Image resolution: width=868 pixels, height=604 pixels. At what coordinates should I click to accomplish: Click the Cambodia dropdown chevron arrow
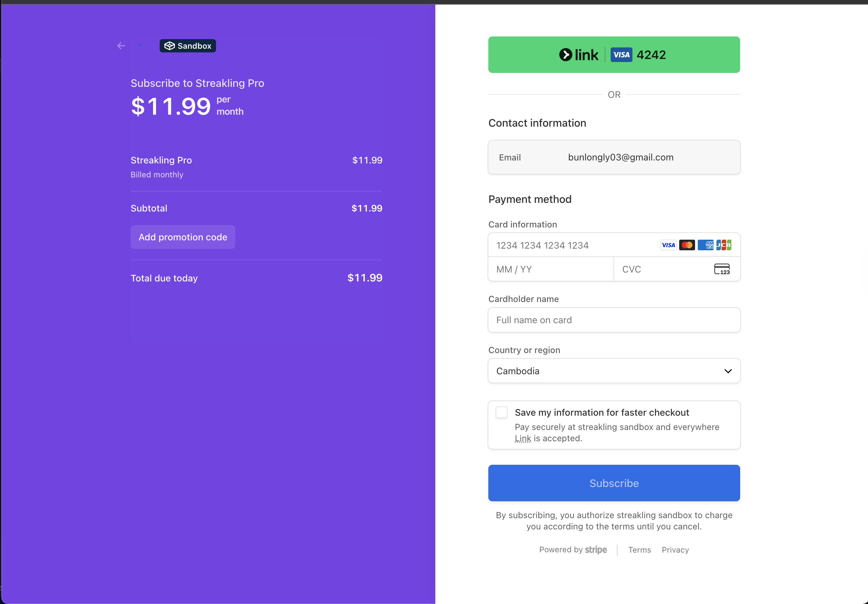[x=728, y=371]
